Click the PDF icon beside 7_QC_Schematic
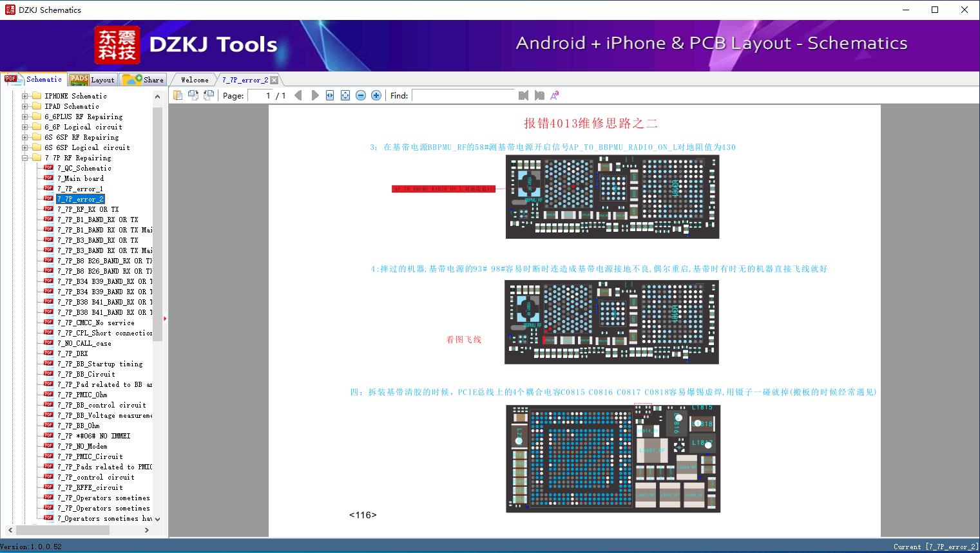This screenshot has height=553, width=980. pyautogui.click(x=48, y=168)
